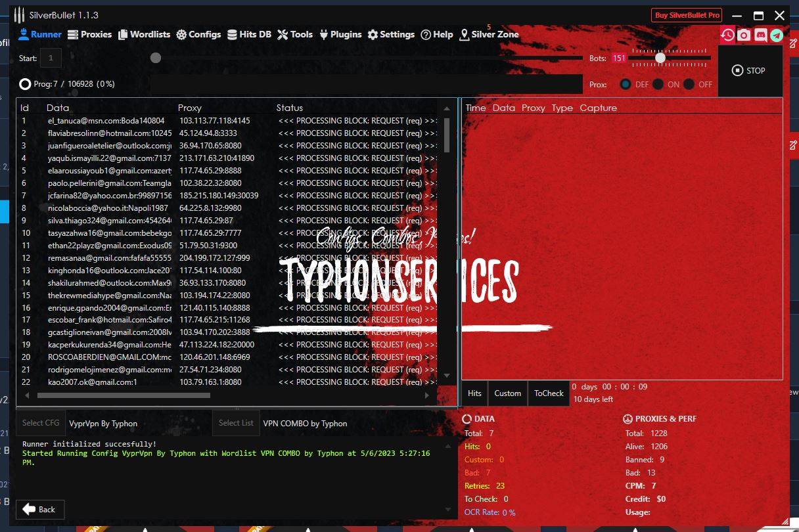Click the Bots slider thumb

(x=660, y=58)
